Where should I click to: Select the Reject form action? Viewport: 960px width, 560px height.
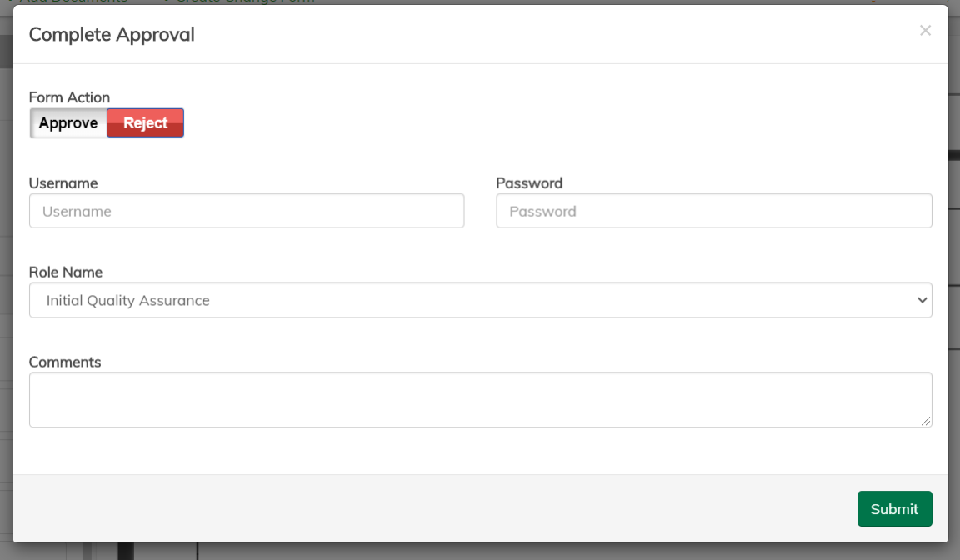(146, 123)
